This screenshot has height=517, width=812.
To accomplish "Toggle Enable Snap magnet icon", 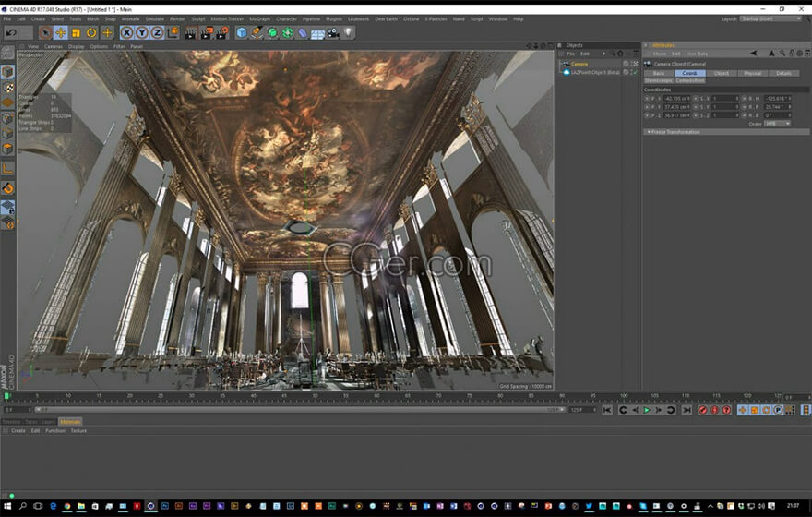I will point(7,188).
